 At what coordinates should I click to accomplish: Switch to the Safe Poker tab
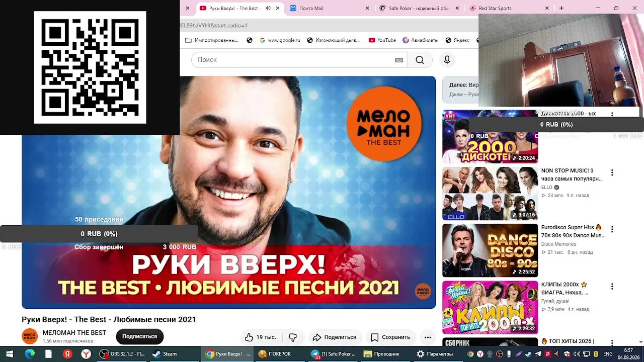pos(419,8)
